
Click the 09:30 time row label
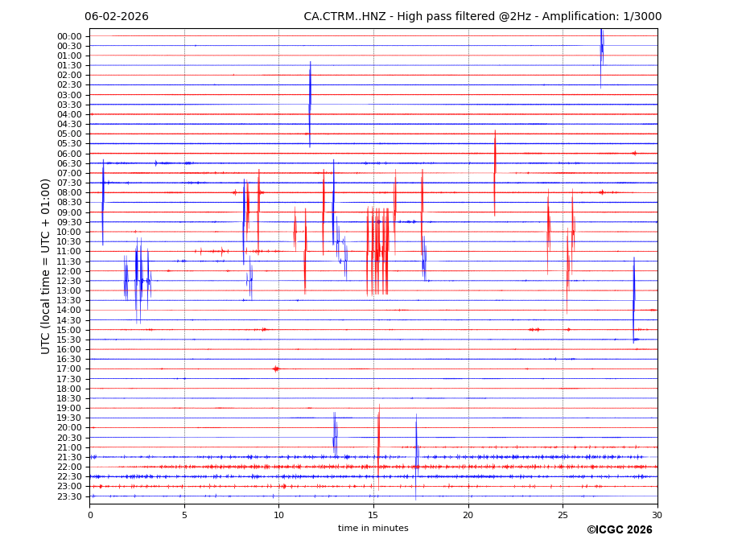69,222
